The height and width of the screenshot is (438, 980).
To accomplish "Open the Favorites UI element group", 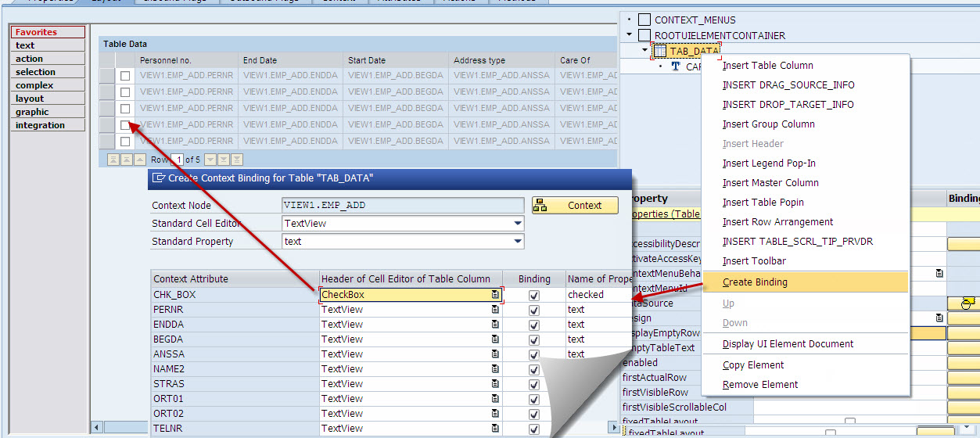I will pyautogui.click(x=48, y=32).
